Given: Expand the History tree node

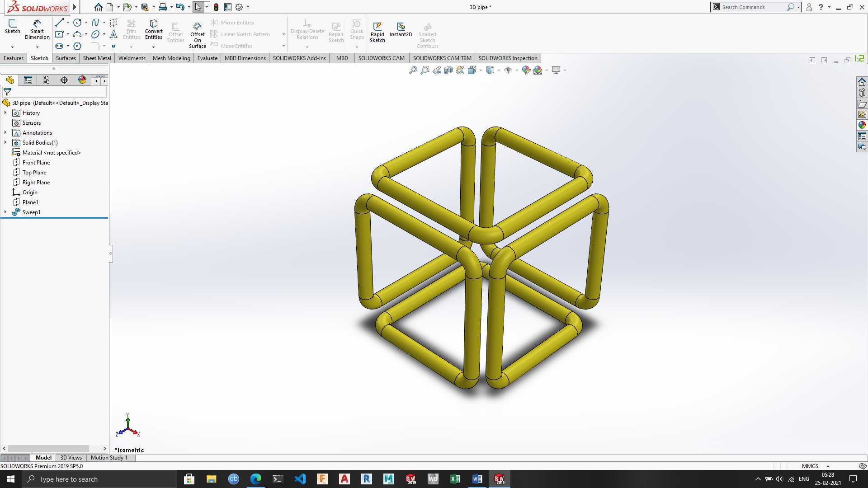Looking at the screenshot, I should click(5, 113).
